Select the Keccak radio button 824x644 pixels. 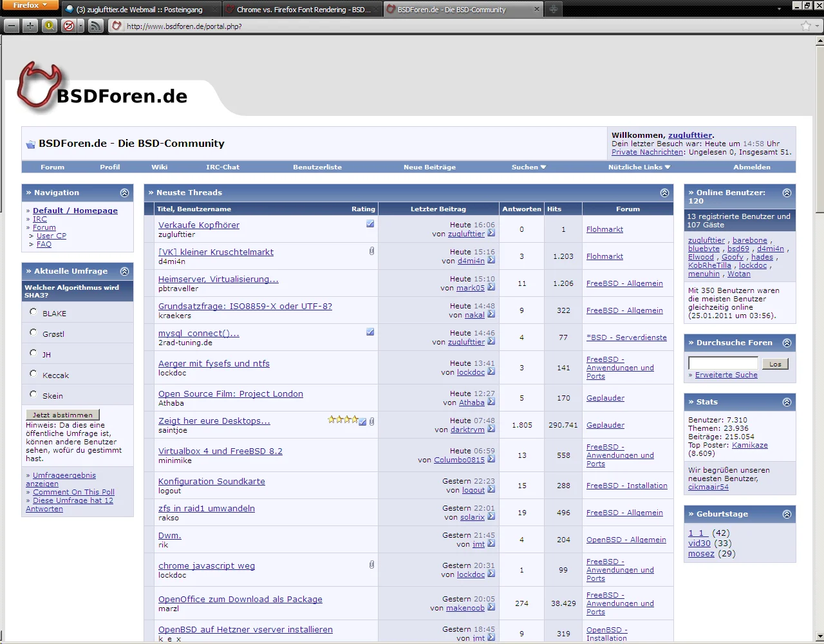[x=33, y=374]
